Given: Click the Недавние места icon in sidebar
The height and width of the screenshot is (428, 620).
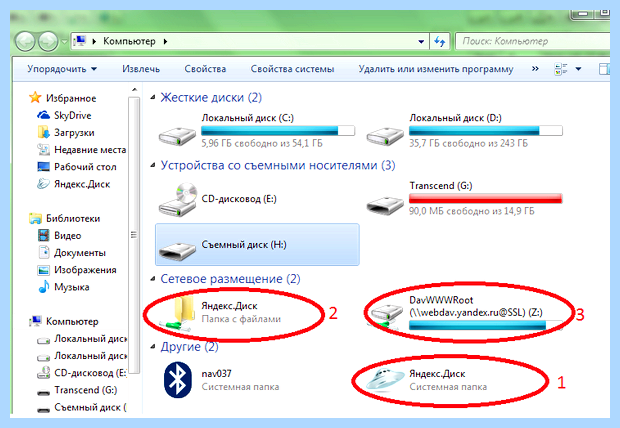Looking at the screenshot, I should [x=43, y=150].
